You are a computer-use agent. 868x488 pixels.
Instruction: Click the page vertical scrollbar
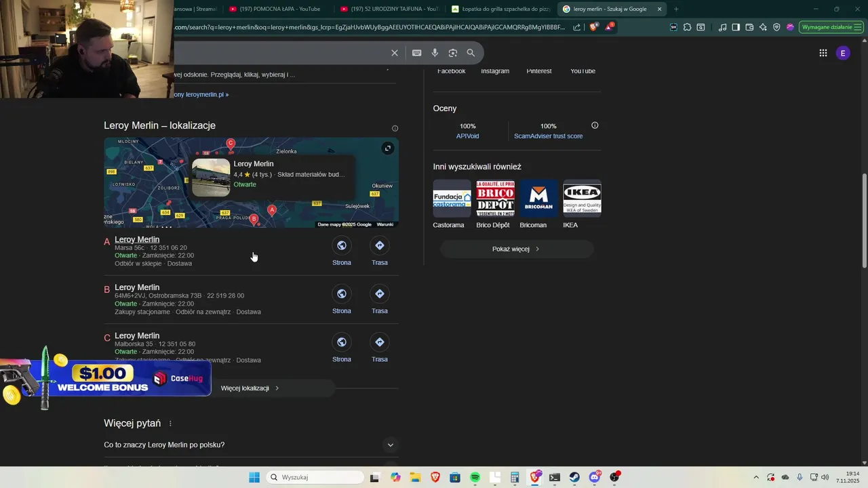tap(864, 220)
